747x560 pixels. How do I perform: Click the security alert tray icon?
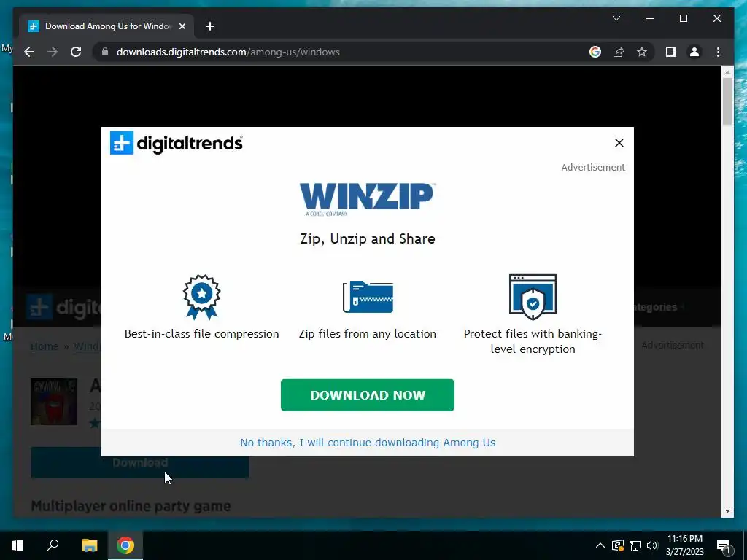coord(618,545)
